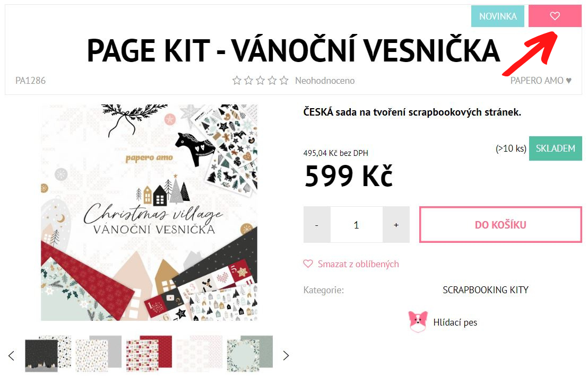Add product with DO KOŠÍKU button
This screenshot has height=386, width=588.
pyautogui.click(x=500, y=224)
